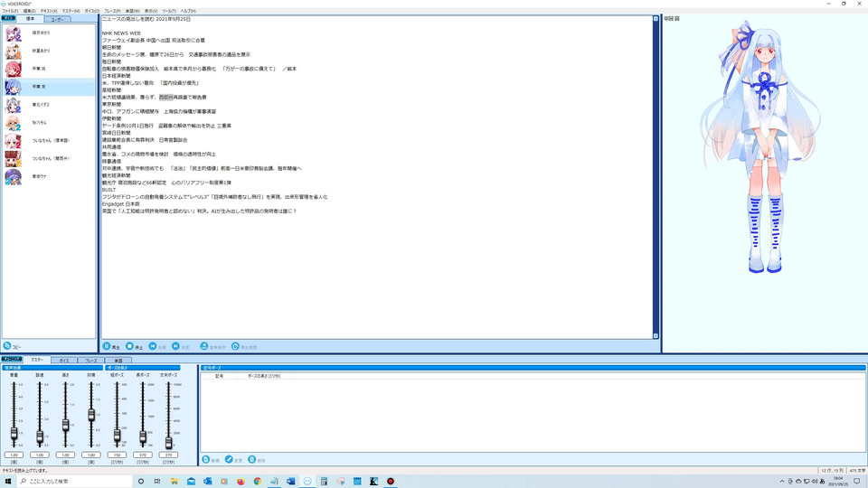Switch to the 標準 voice tab
The image size is (868, 488).
31,19
